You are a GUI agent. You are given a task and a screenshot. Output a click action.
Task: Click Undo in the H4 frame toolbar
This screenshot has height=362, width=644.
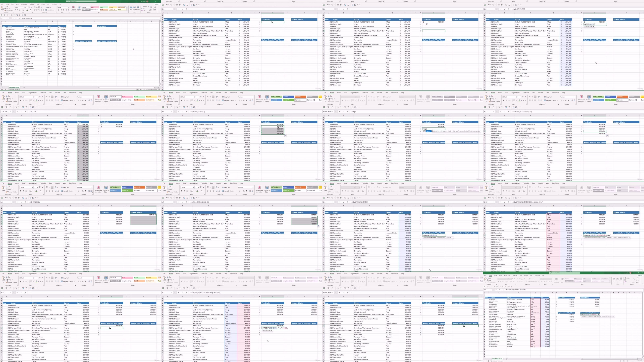(x=167, y=5)
